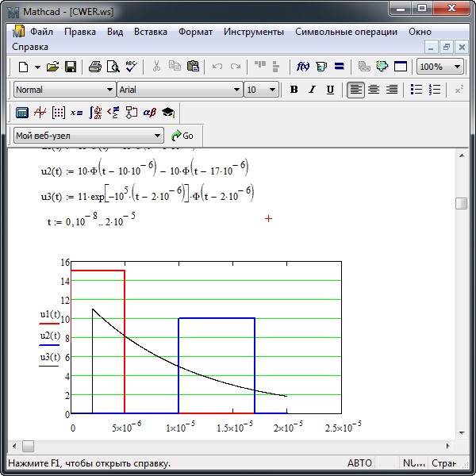Select center text alignment
Screen dimensions: 476x476
(373, 90)
